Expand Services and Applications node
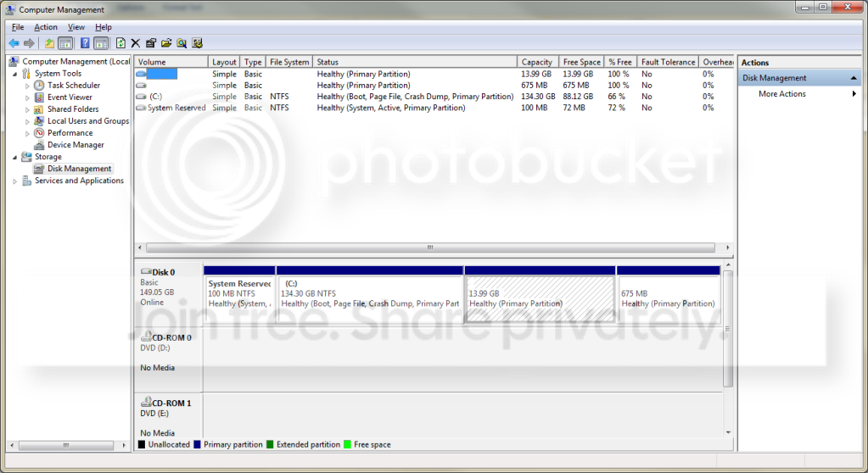 pos(15,181)
